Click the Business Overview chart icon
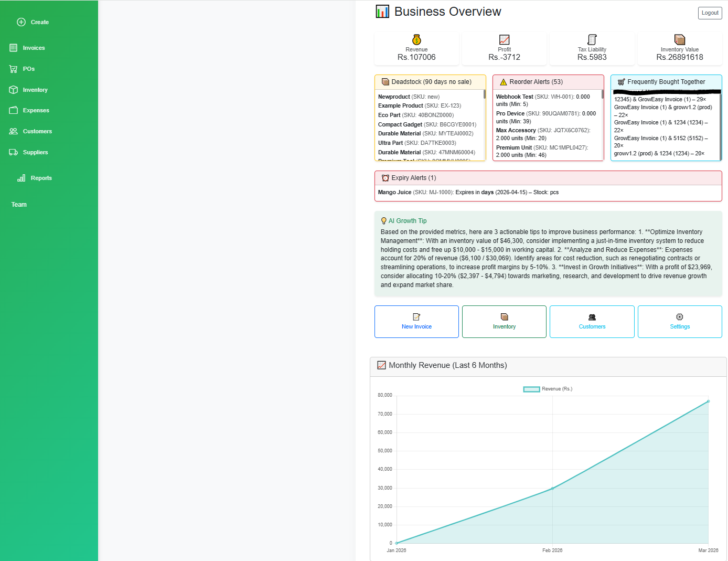The width and height of the screenshot is (728, 561). point(382,12)
